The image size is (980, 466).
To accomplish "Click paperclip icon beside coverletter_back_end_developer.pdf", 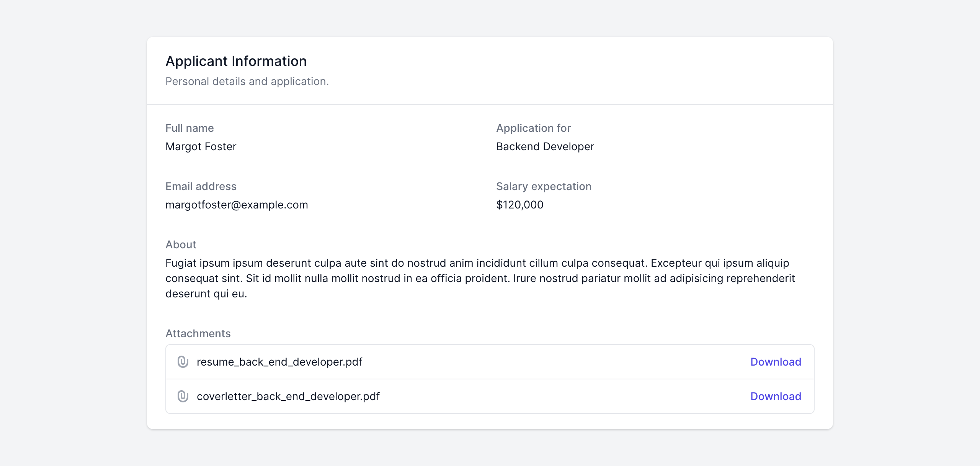I will coord(183,396).
